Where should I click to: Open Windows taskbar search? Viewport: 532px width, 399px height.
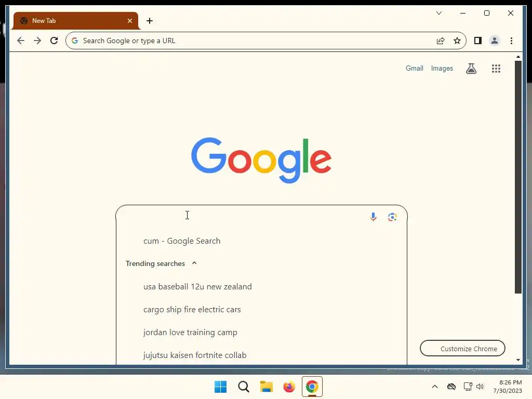click(243, 387)
